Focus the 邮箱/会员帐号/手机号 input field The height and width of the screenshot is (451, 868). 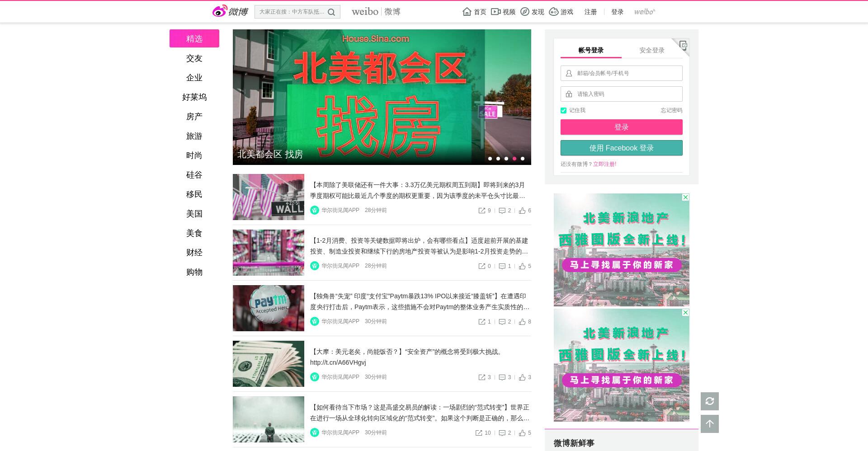(622, 73)
